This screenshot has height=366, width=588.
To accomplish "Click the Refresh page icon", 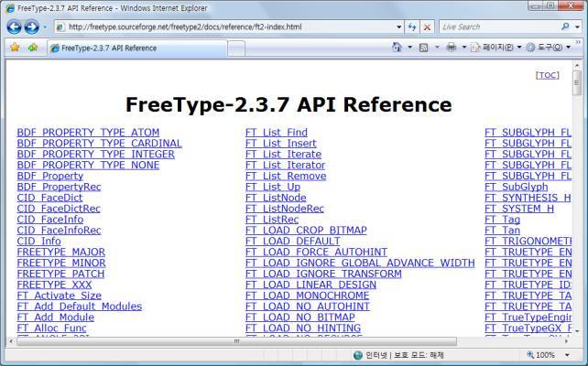I will pyautogui.click(x=412, y=27).
